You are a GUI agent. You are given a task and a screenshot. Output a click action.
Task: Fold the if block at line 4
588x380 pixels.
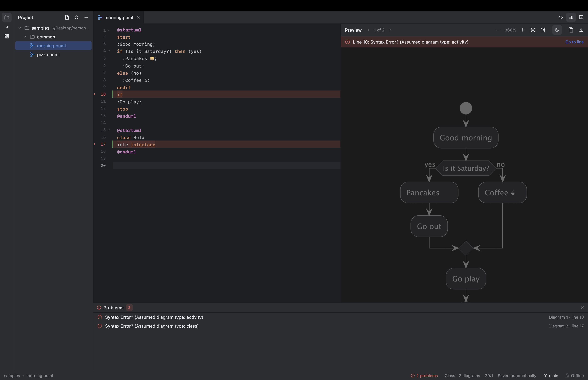click(109, 51)
